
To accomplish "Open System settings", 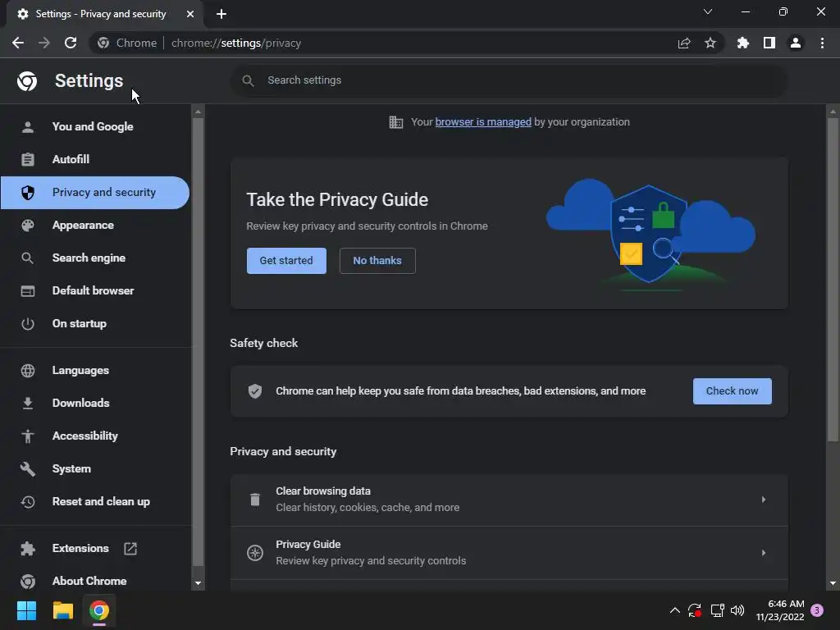I will (x=95, y=468).
